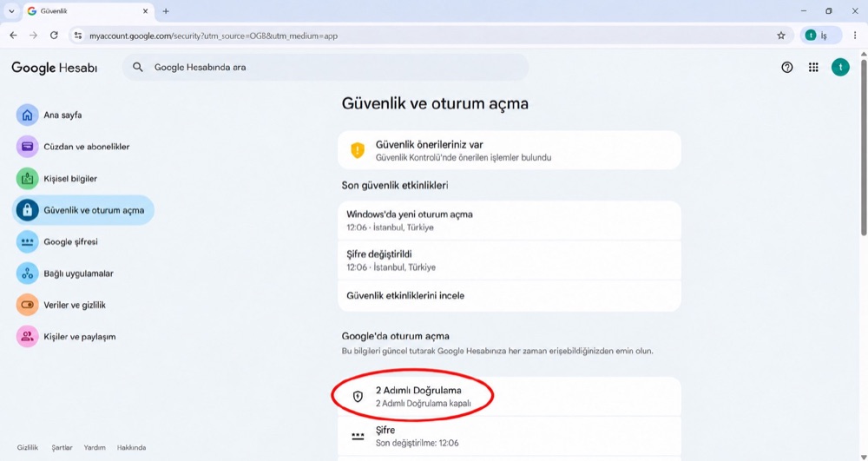Open the Kişisel bilgiler ID icon
The image size is (868, 461).
click(x=27, y=179)
